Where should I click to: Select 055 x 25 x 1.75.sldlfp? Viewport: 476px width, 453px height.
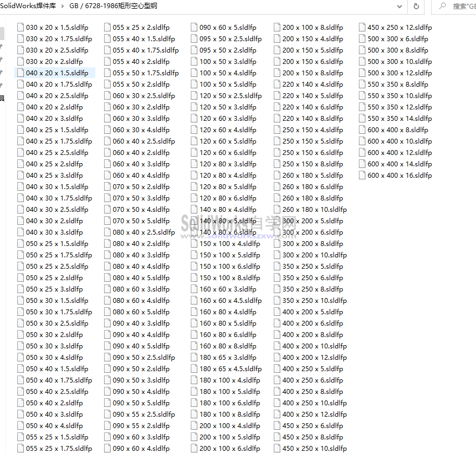pyautogui.click(x=55, y=449)
